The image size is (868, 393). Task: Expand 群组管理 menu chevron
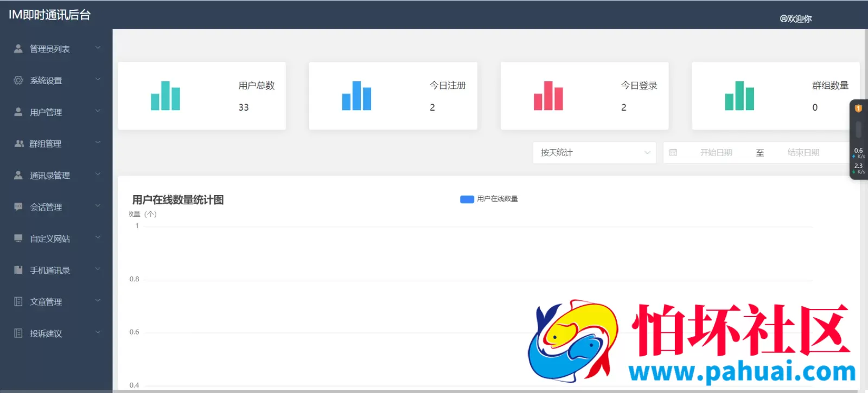pos(98,143)
